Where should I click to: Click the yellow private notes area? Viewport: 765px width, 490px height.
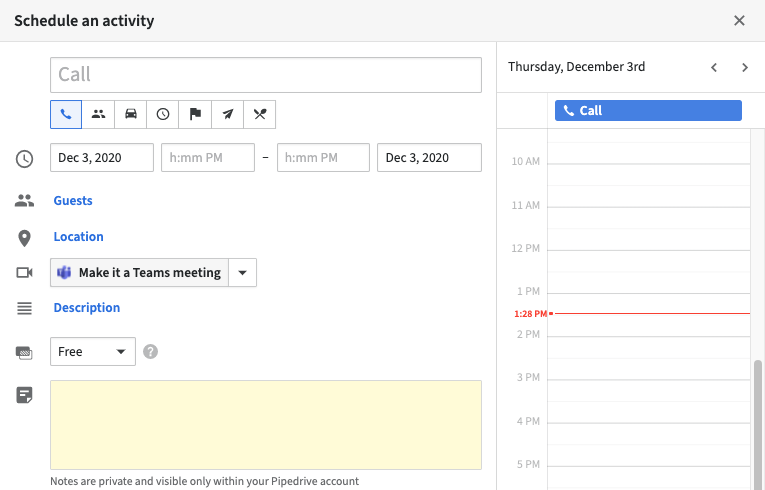pos(266,425)
